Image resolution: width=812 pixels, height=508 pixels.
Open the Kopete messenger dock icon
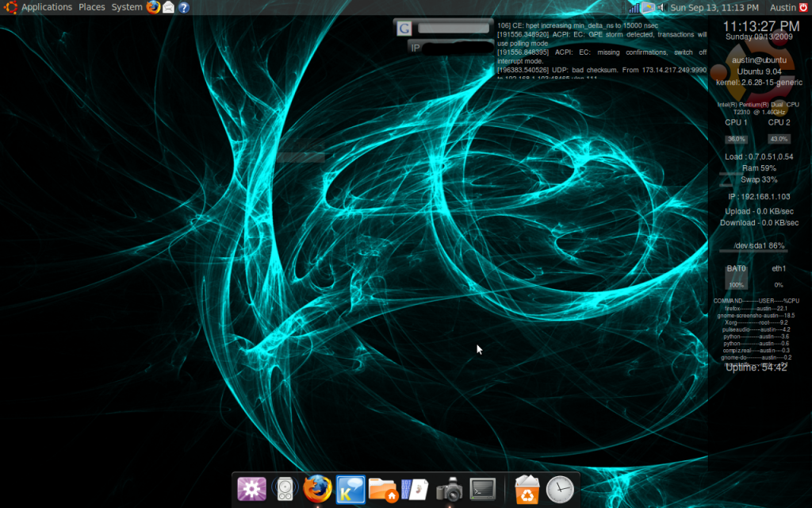[350, 489]
